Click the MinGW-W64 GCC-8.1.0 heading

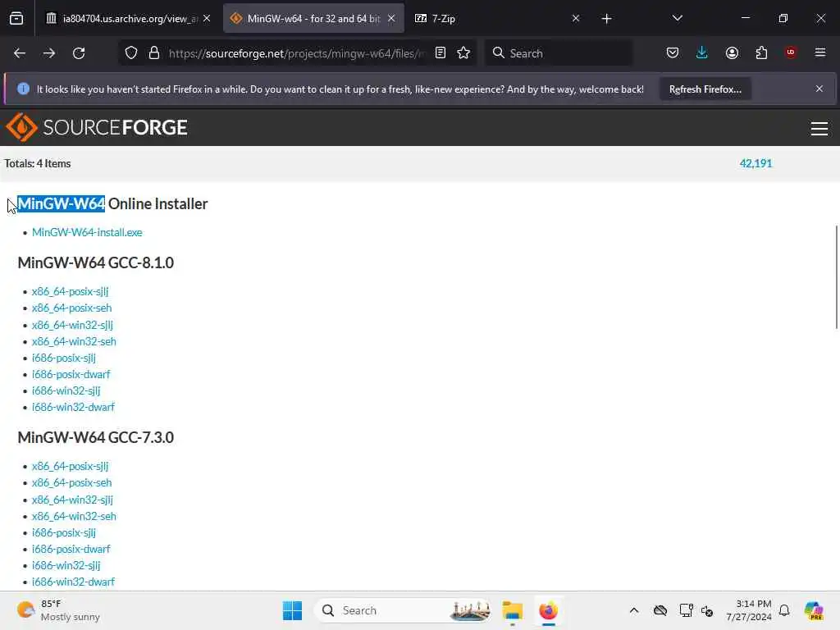96,262
